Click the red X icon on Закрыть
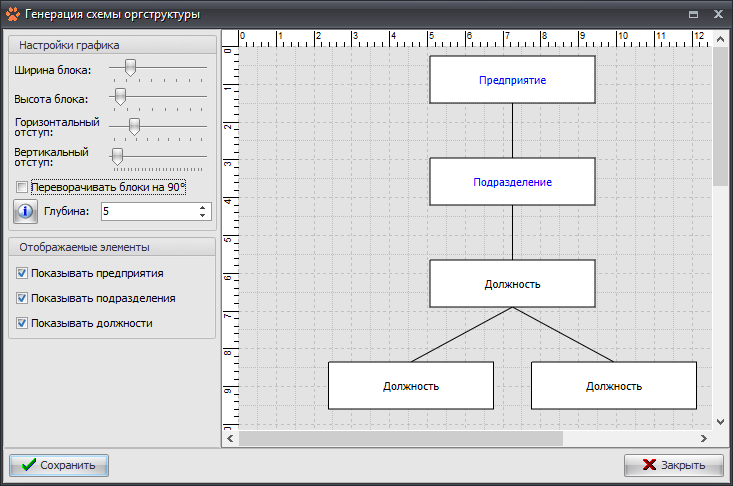Image resolution: width=733 pixels, height=486 pixels. [x=649, y=465]
